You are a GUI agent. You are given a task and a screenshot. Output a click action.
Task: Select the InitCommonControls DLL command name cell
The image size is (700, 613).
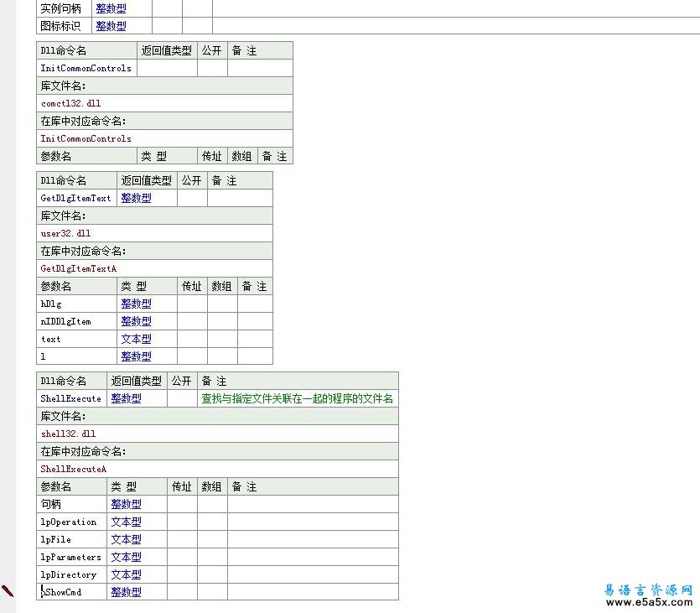pyautogui.click(x=86, y=68)
